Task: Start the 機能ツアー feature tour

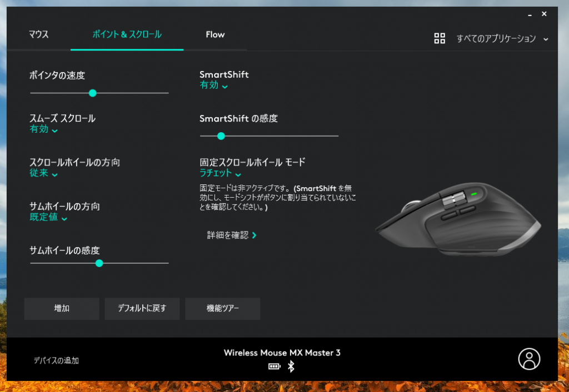Action: click(222, 308)
